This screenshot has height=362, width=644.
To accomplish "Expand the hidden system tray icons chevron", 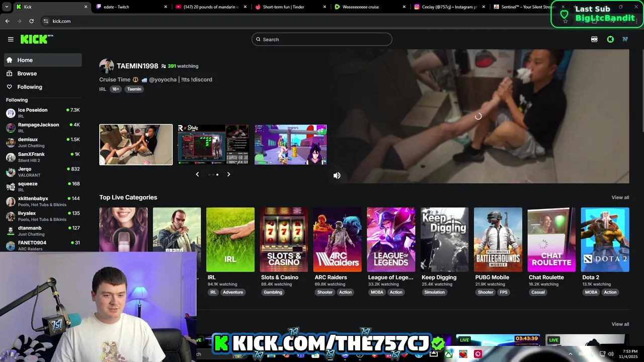I will [x=570, y=354].
